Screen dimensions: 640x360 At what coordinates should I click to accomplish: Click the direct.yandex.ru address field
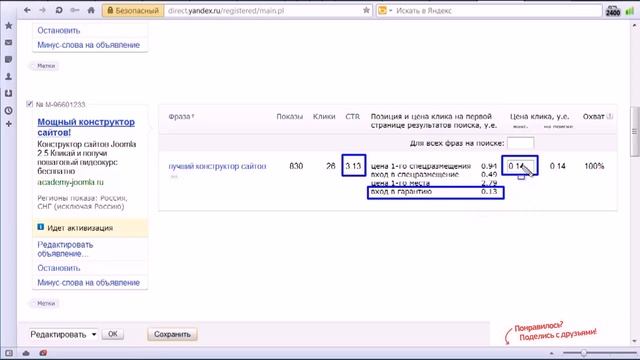(263, 11)
